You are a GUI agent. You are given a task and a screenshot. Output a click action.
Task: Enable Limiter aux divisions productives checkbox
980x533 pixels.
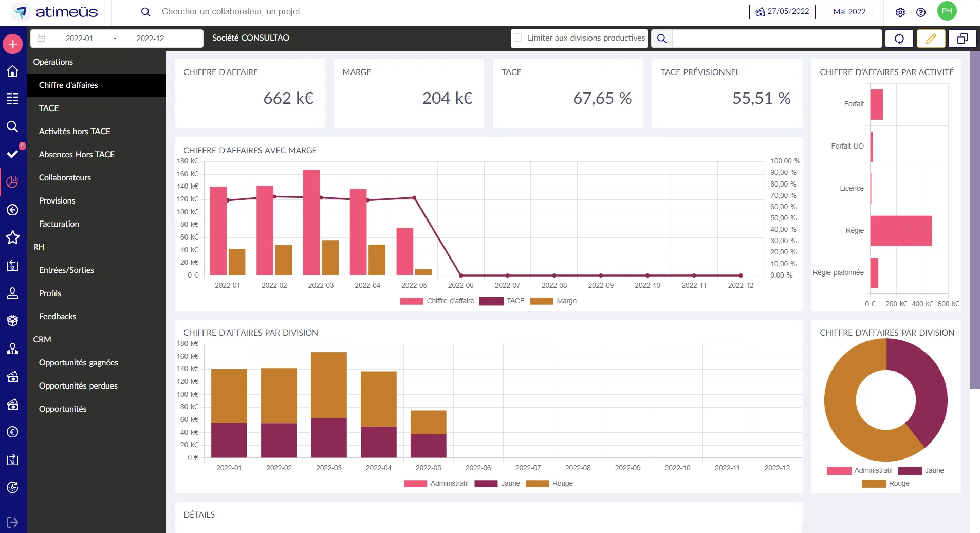pos(518,38)
